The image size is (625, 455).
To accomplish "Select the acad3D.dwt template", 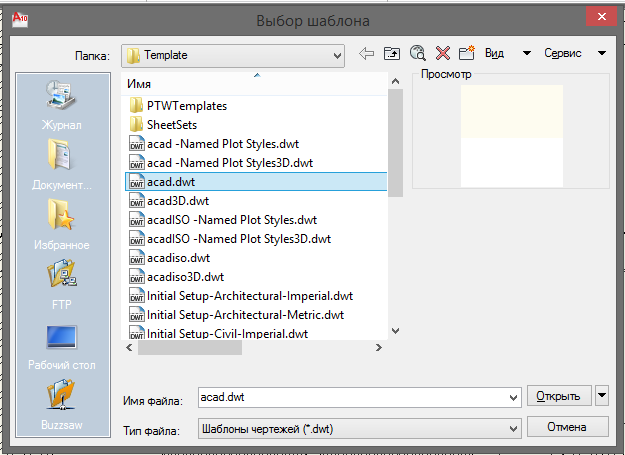I will [x=169, y=201].
